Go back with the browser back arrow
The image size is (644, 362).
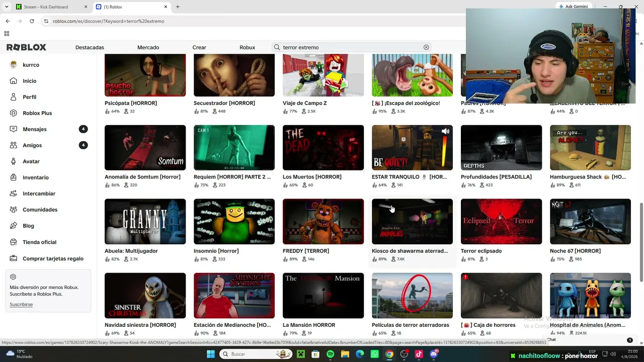8,21
